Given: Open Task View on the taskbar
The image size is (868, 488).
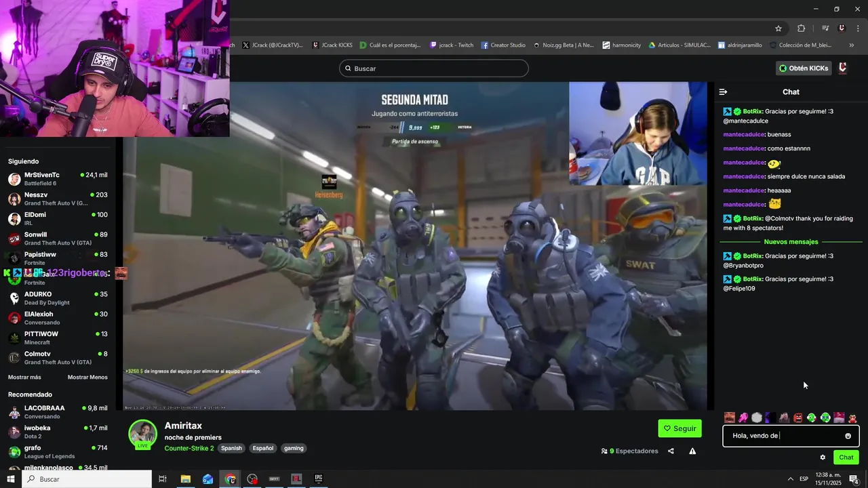Looking at the screenshot, I should click(163, 479).
